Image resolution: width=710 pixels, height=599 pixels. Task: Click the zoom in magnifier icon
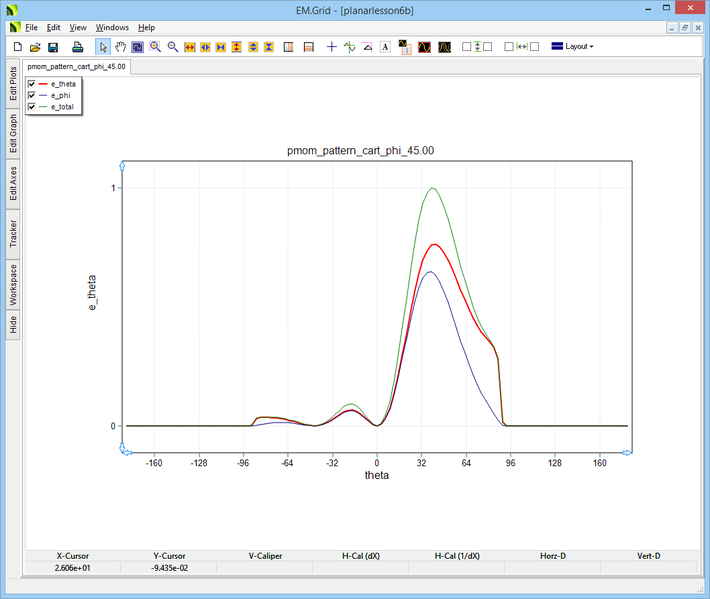(155, 47)
